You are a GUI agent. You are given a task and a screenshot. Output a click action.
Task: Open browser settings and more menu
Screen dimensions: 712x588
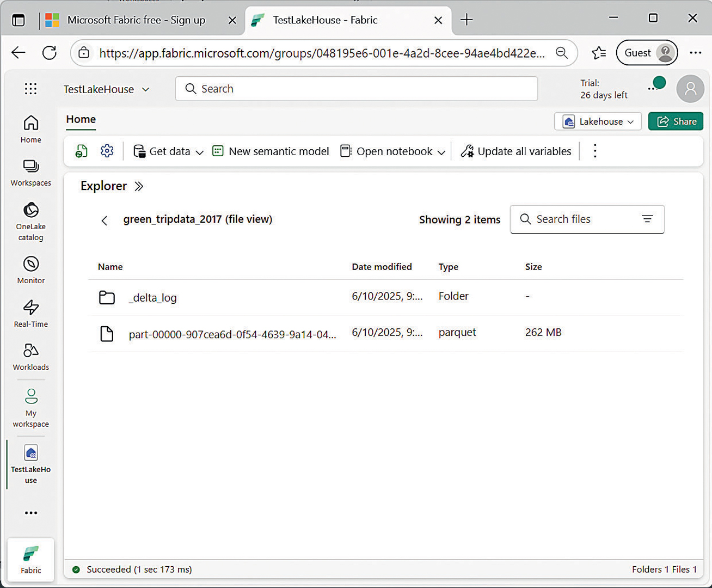click(696, 53)
